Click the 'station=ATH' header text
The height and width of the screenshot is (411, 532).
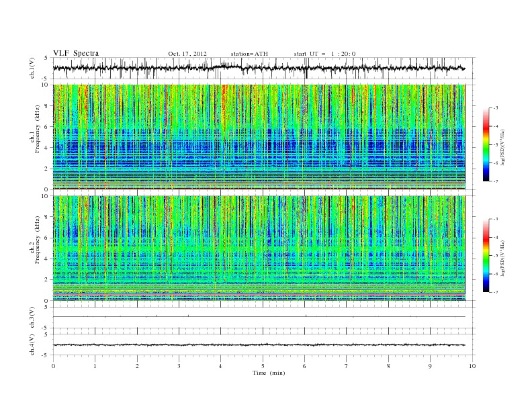[249, 54]
